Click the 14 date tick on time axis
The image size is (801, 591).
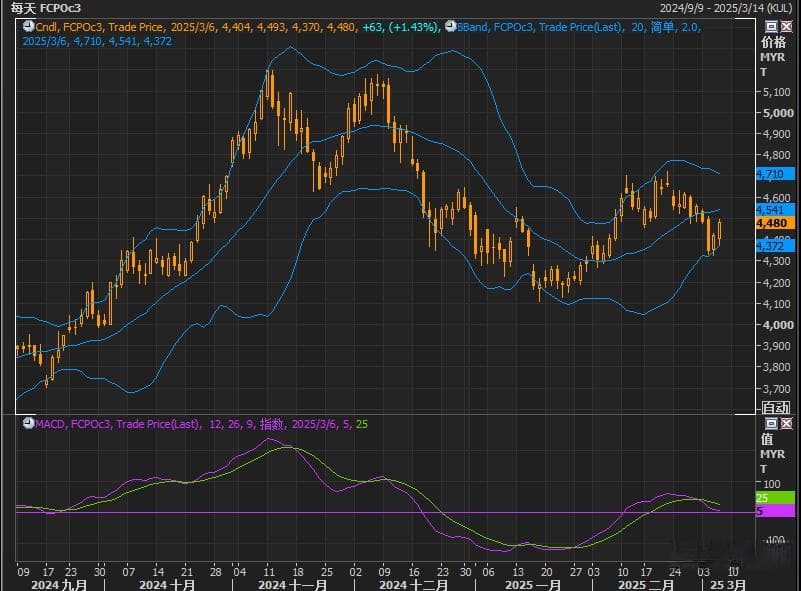158,572
